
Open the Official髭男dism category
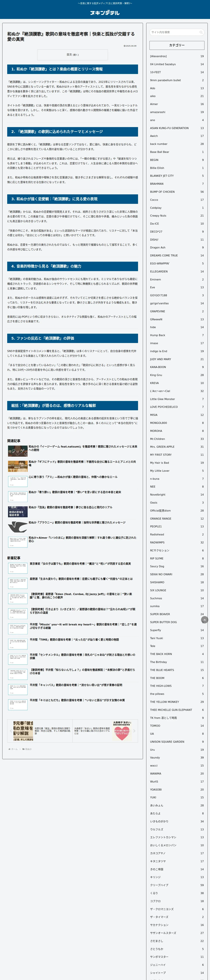177,511
